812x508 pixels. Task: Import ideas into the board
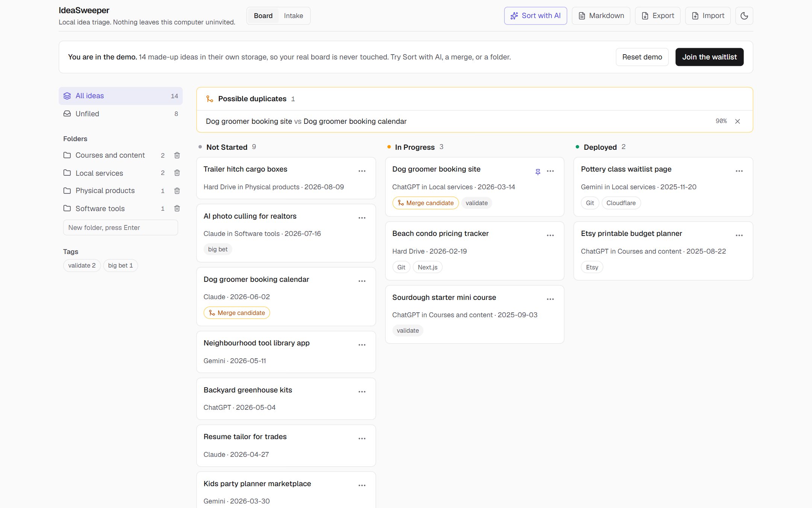[x=707, y=16]
